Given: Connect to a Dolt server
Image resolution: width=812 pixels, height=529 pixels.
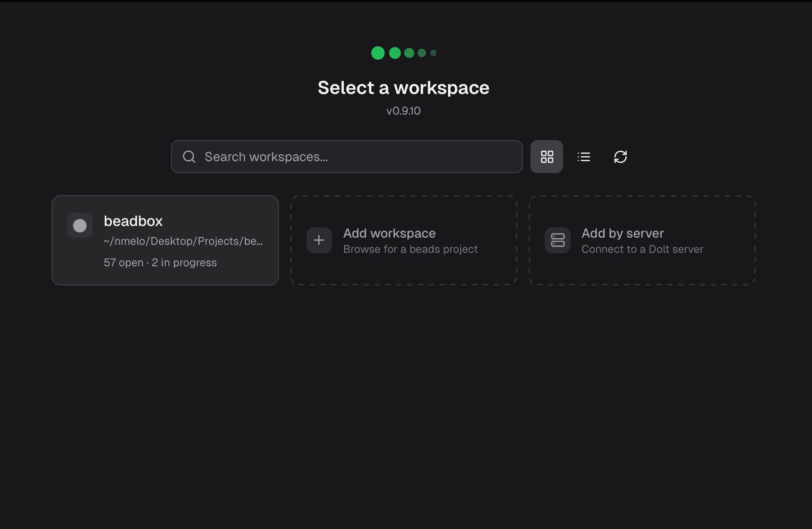Looking at the screenshot, I should [642, 240].
